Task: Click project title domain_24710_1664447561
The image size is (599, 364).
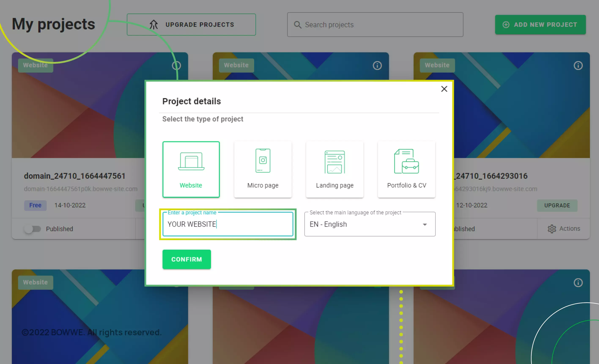Action: (75, 176)
